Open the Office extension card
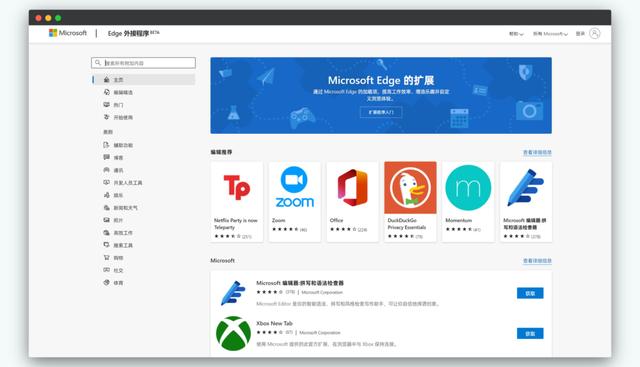The height and width of the screenshot is (367, 640). click(x=352, y=202)
